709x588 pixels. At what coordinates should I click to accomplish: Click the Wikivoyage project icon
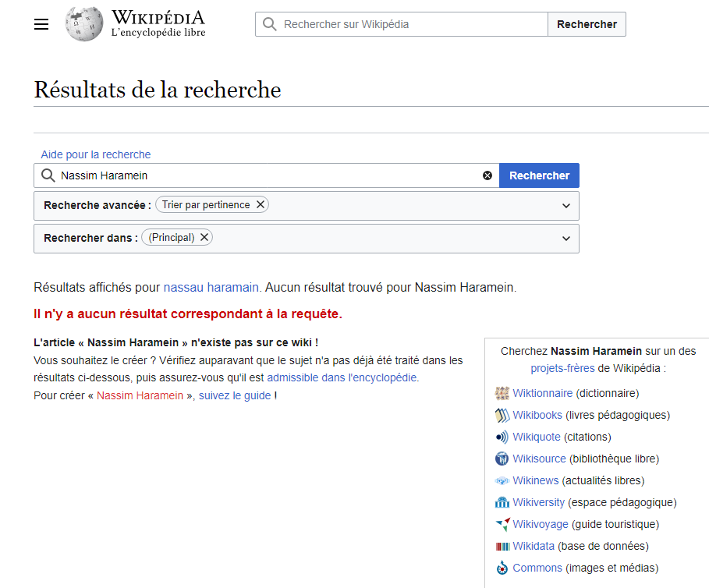click(502, 524)
